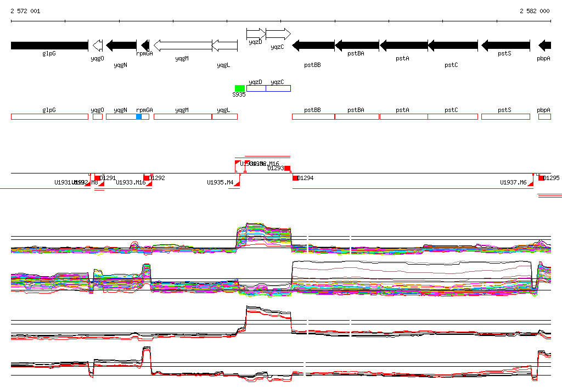This screenshot has width=562, height=392.
Task: Click the red-outlined pstBA annotation box
Action: click(x=357, y=116)
